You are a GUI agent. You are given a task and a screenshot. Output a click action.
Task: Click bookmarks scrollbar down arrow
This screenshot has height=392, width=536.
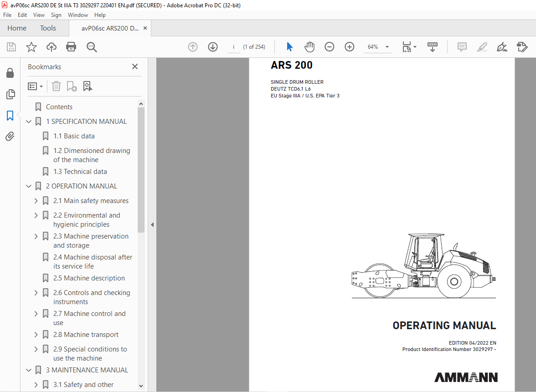click(141, 386)
